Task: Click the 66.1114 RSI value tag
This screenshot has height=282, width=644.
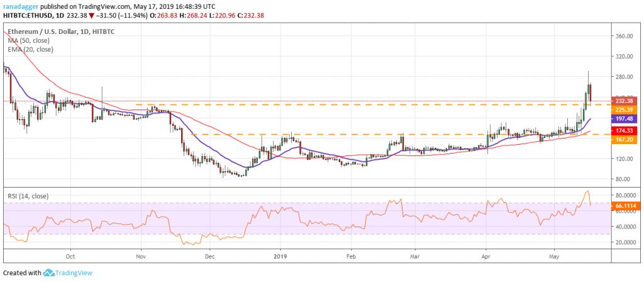Action: pyautogui.click(x=626, y=205)
